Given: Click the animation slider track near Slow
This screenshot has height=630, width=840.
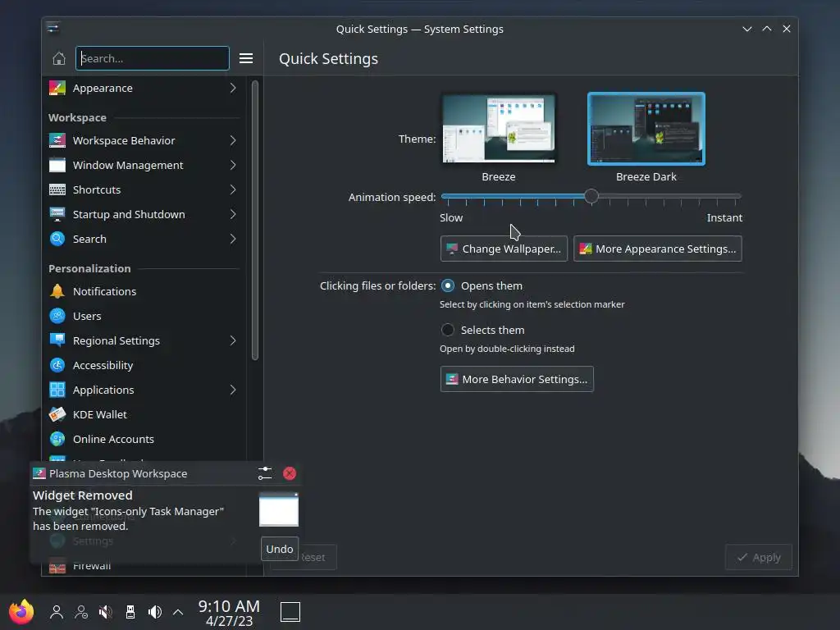Looking at the screenshot, I should [x=449, y=197].
